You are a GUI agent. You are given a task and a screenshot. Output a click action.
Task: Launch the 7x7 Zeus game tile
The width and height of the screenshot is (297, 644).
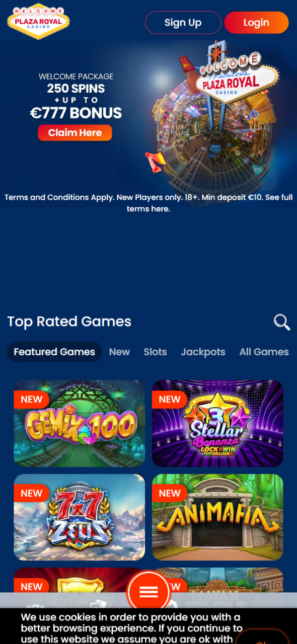pos(79,517)
